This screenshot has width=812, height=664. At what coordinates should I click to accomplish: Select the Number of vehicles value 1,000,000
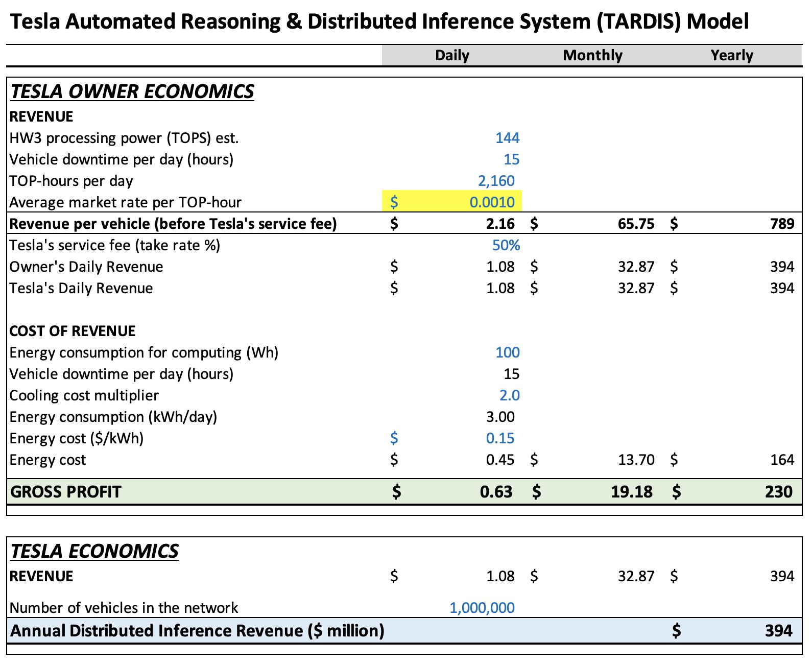pos(482,608)
